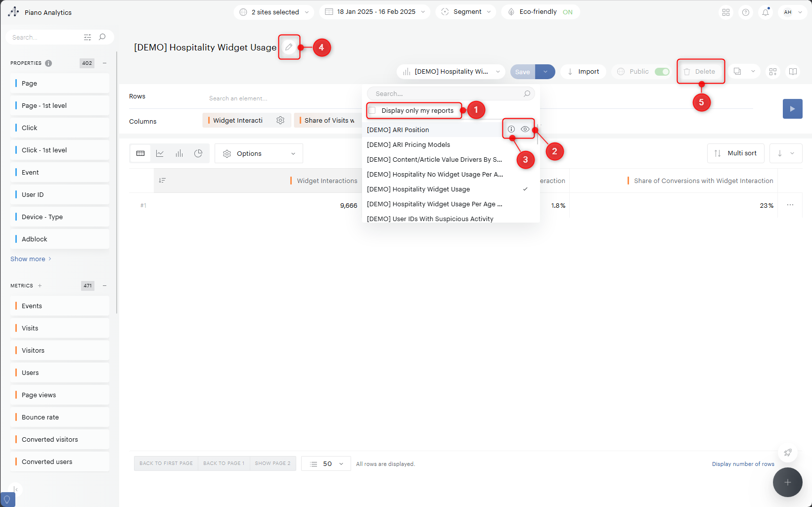Image resolution: width=812 pixels, height=507 pixels.
Task: Run the report with play button
Action: coord(792,109)
